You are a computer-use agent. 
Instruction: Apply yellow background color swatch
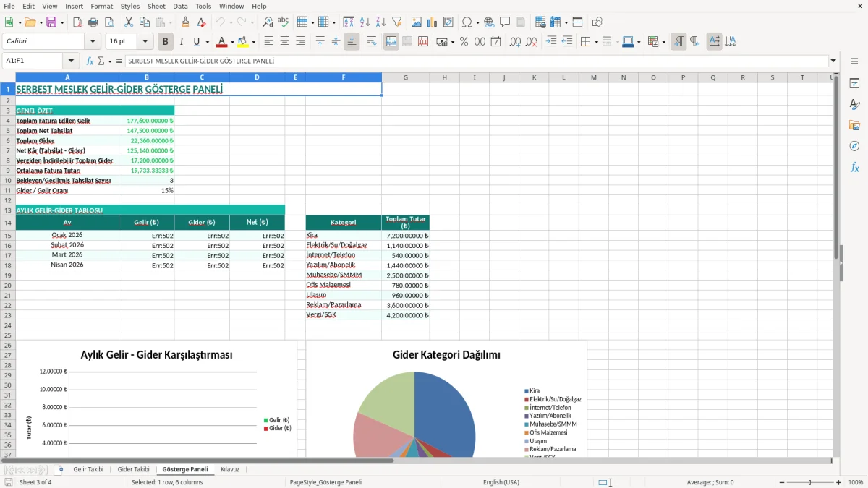243,42
